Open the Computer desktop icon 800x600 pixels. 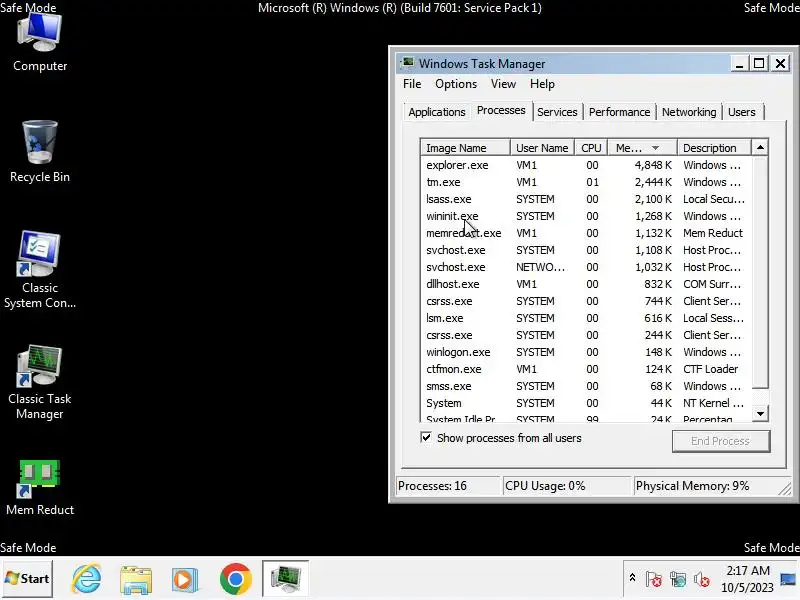[x=40, y=43]
